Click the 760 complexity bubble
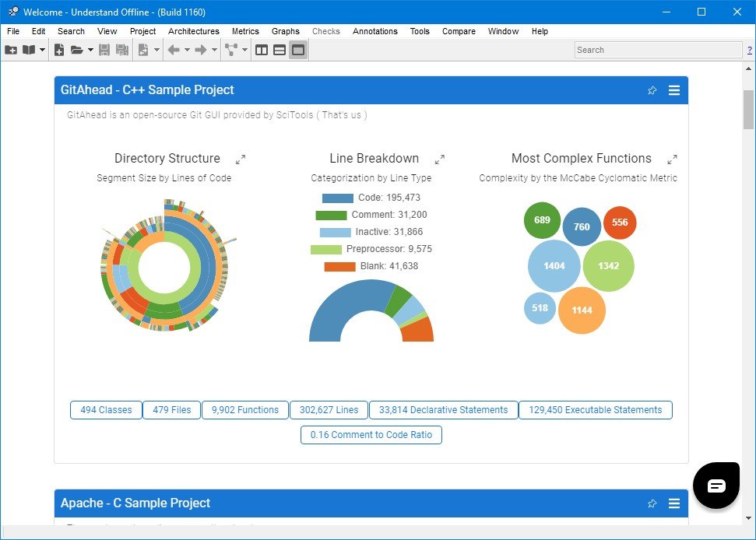This screenshot has height=540, width=756. click(x=582, y=227)
